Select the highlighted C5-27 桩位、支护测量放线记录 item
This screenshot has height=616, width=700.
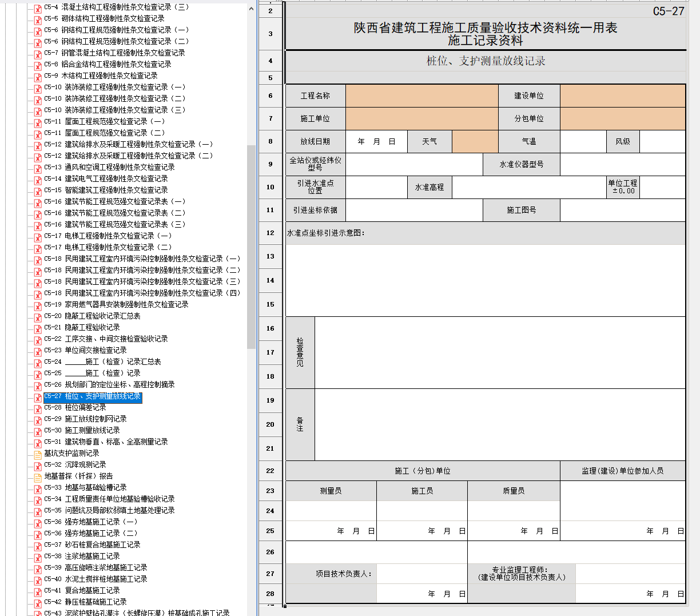point(93,396)
